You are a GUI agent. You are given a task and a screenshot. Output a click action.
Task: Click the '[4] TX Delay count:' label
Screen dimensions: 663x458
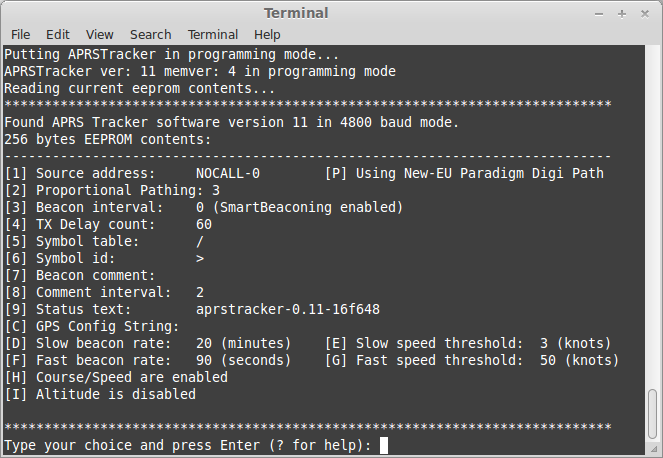point(80,224)
